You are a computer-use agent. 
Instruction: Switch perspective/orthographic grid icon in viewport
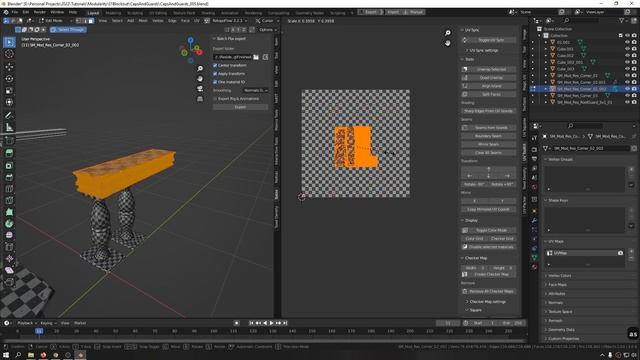(200, 99)
